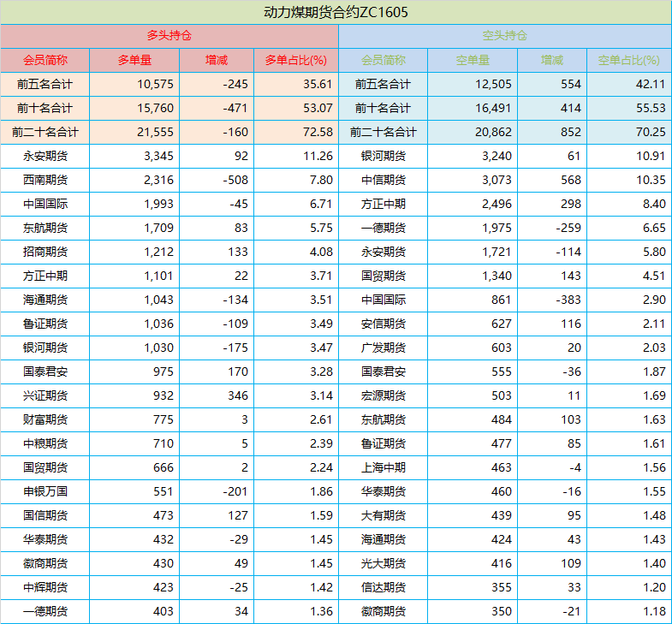Select 永安期货 in the long-position list
This screenshot has width=672, height=624.
[x=45, y=156]
